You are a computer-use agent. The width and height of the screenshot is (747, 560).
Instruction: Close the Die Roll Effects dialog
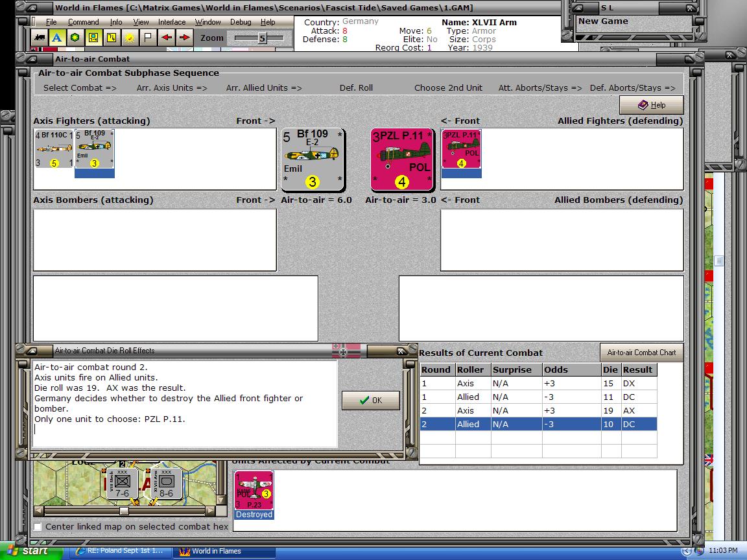[x=401, y=351]
